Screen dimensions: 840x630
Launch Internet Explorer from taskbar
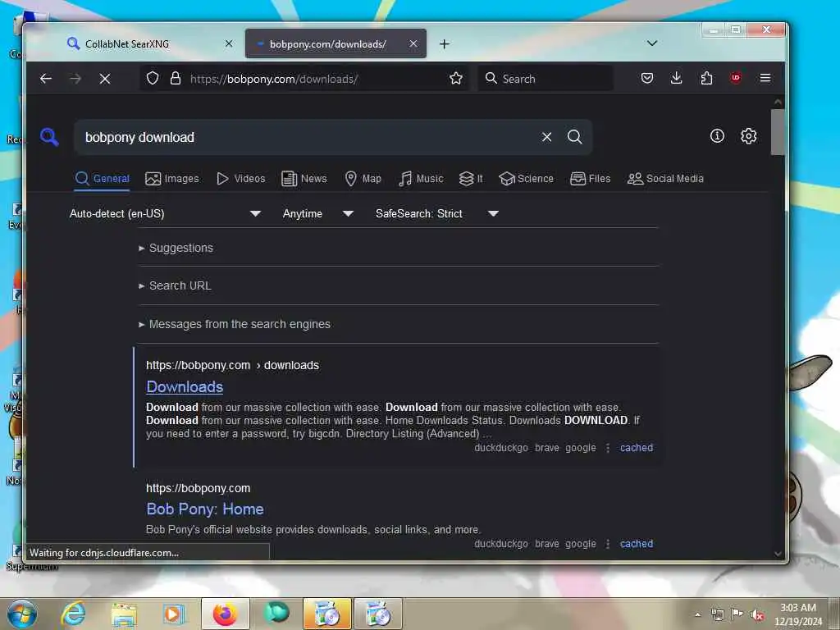pos(73,614)
